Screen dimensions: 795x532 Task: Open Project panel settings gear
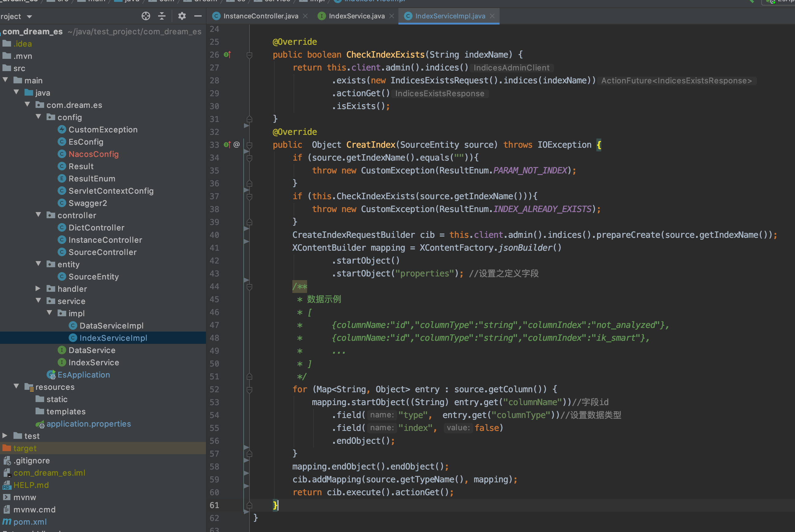(182, 16)
